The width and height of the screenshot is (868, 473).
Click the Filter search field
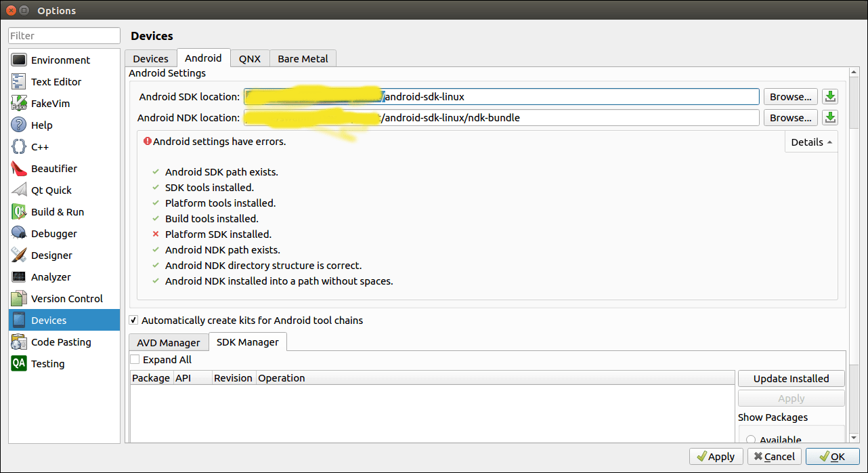[64, 36]
